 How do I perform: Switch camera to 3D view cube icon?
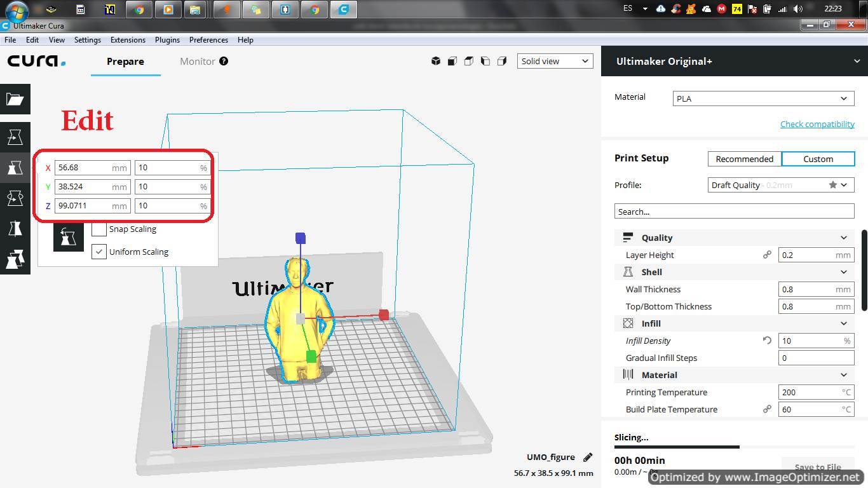(436, 61)
